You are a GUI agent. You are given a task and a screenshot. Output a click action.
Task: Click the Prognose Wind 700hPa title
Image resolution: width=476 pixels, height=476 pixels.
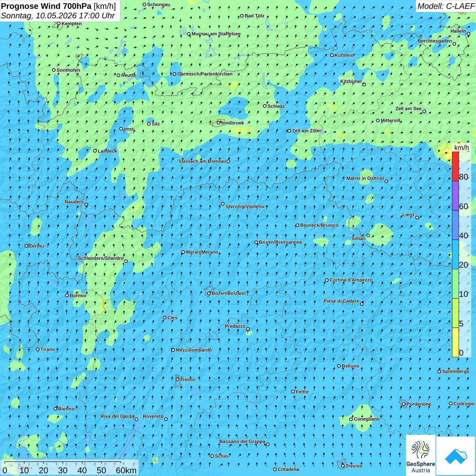coord(58,6)
